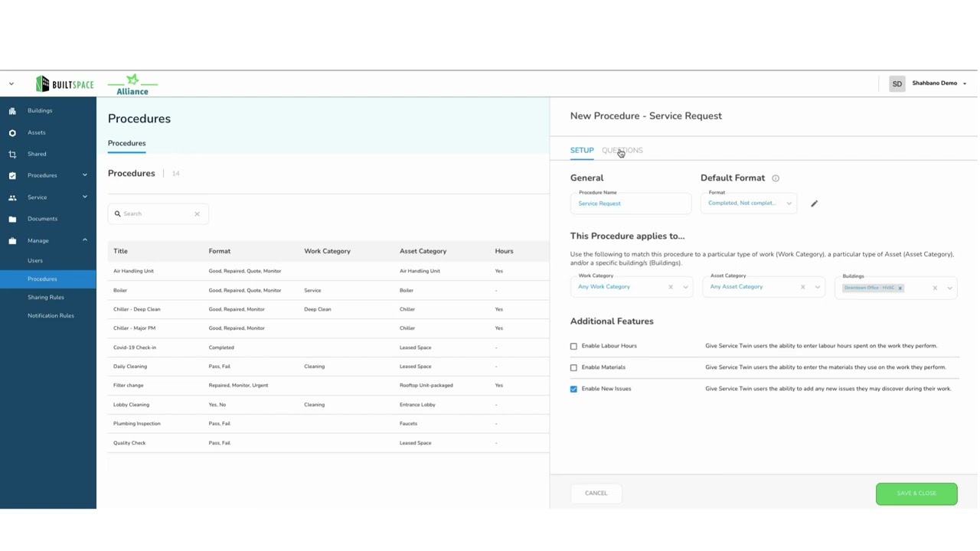The image size is (980, 551).
Task: Open Sharing Rules under Manage
Action: pyautogui.click(x=46, y=298)
